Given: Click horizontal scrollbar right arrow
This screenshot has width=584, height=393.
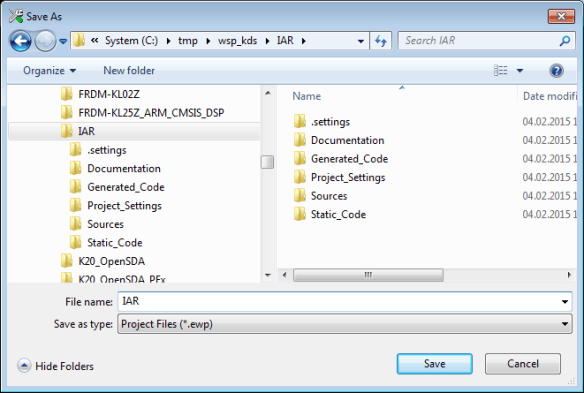Looking at the screenshot, I should [569, 275].
